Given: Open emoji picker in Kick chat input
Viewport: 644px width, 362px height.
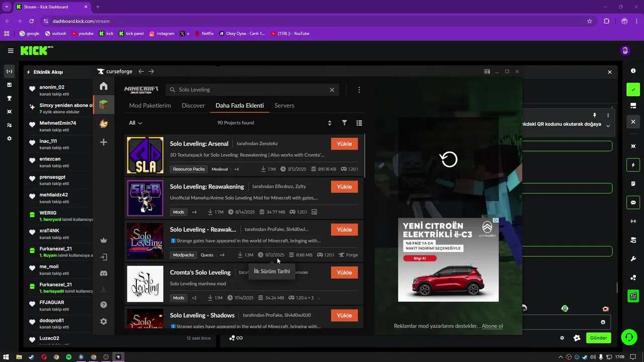Looking at the screenshot, I should coord(603,322).
